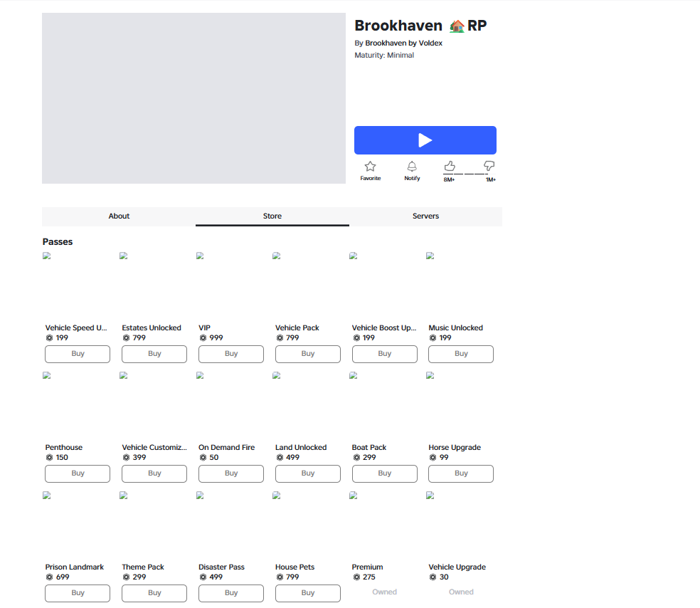
Task: Click the Horse Upgrade pass image icon
Action: coord(430,376)
